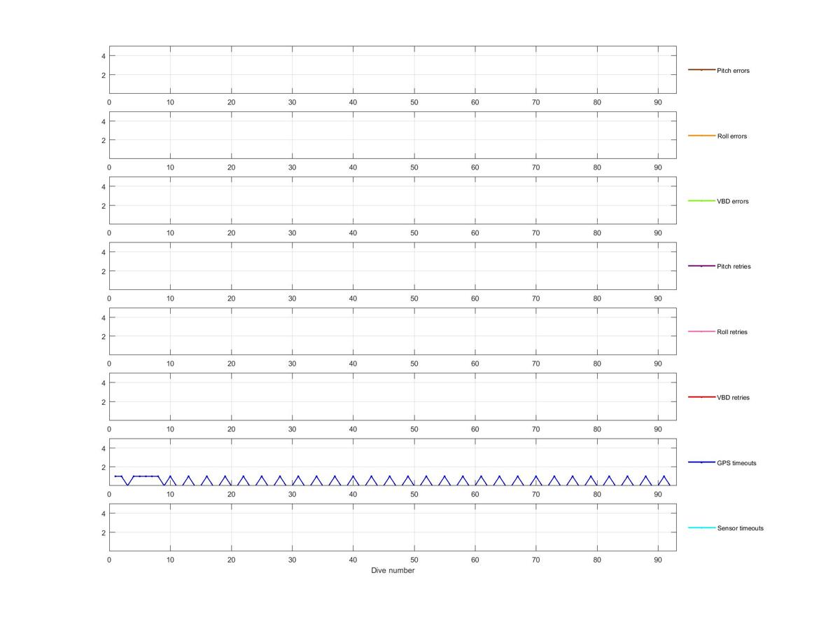Click the 'Roll errors' legend label
Screen dimensions: 840x620
732,136
